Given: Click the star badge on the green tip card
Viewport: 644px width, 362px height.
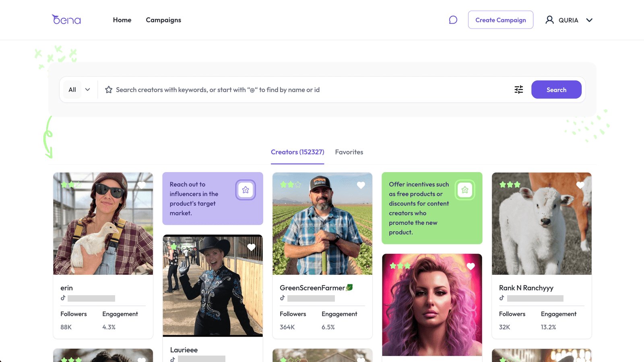Looking at the screenshot, I should 465,189.
